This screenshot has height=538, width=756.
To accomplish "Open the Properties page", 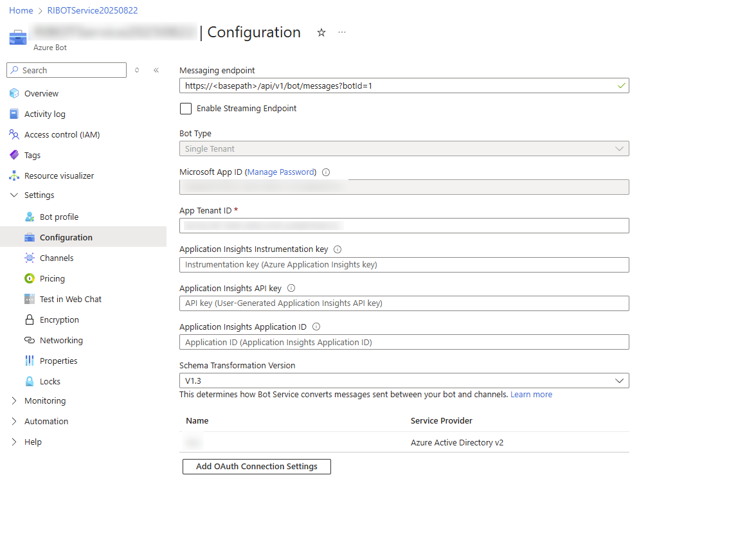I will pos(59,361).
